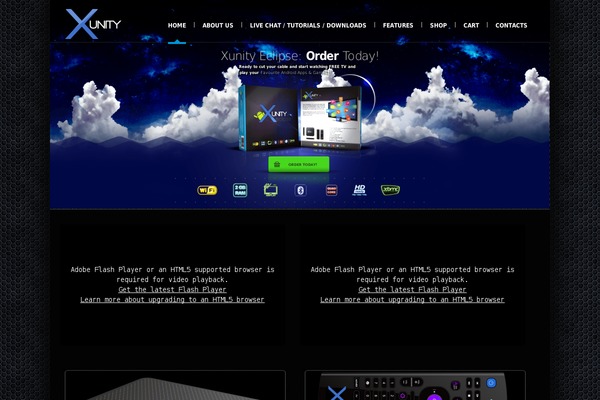600x400 pixels.
Task: Click Get the latest Flash Player in the right video
Action: 412,289
